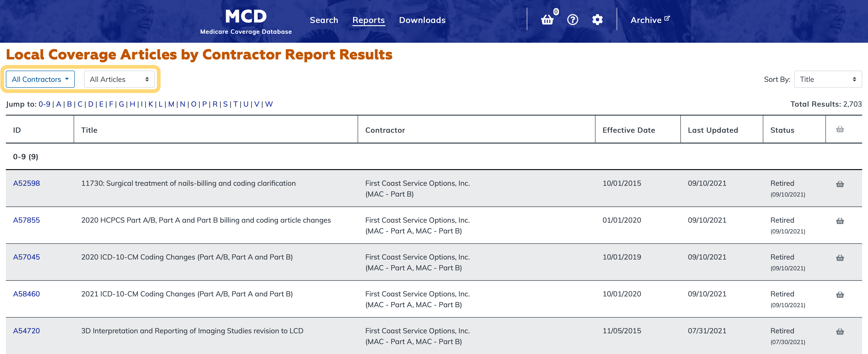
Task: Add article A54720 to basket
Action: tap(840, 332)
